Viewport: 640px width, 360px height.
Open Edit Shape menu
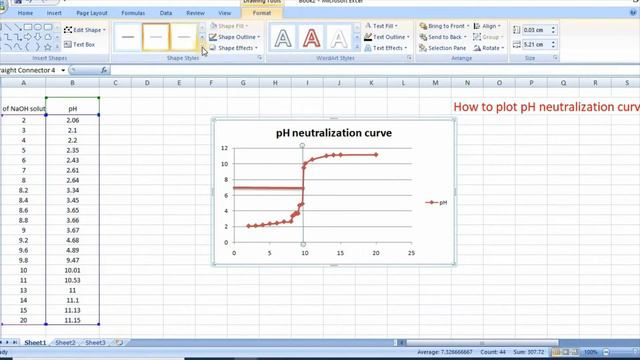[x=85, y=30]
